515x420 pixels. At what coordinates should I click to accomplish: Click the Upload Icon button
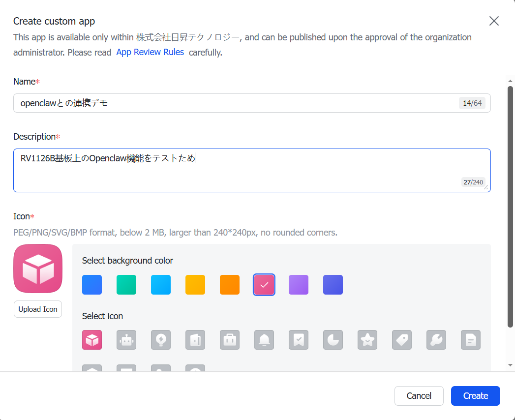click(x=38, y=309)
